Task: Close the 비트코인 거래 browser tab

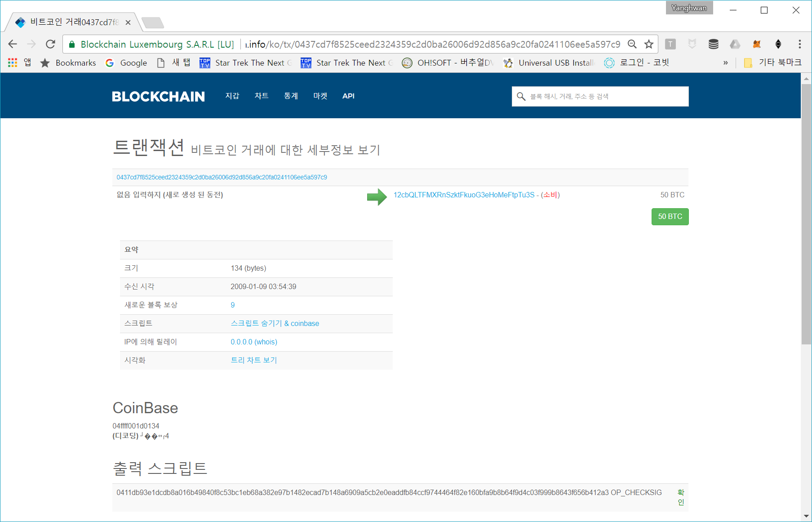Action: click(128, 22)
